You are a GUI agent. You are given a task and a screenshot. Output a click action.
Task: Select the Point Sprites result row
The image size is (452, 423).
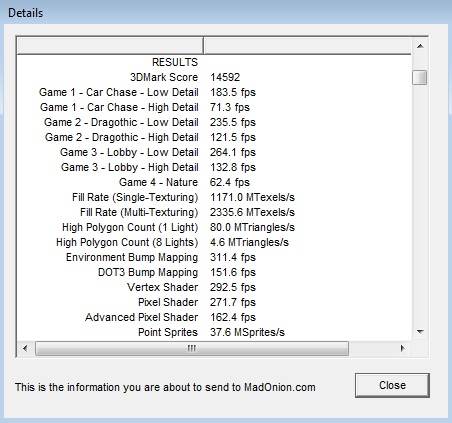pyautogui.click(x=214, y=332)
